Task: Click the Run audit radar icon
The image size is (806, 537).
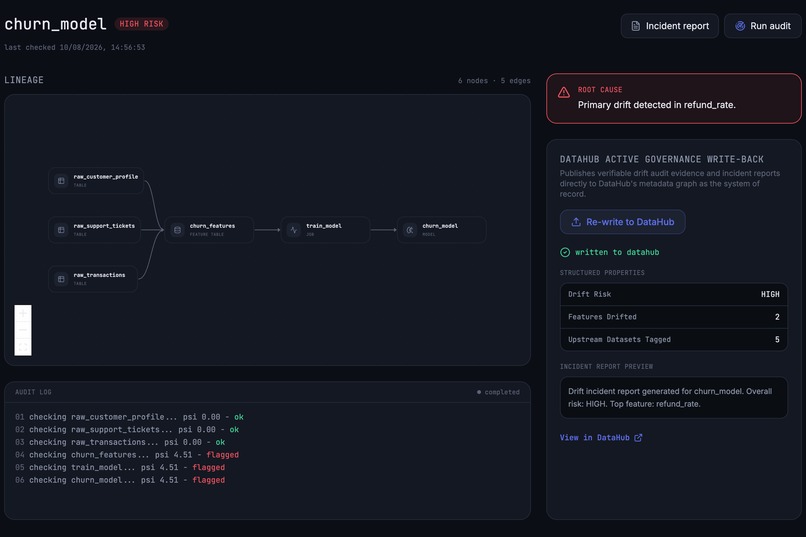Action: point(740,26)
